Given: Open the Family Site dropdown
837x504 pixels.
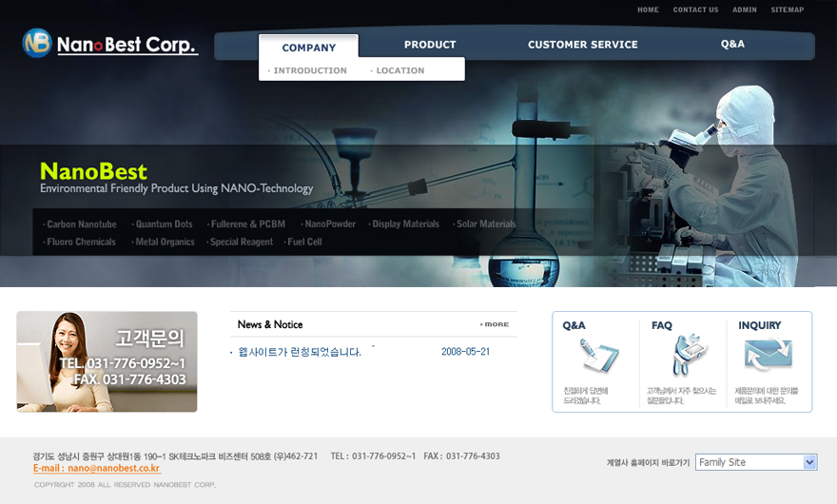Looking at the screenshot, I should tap(756, 462).
